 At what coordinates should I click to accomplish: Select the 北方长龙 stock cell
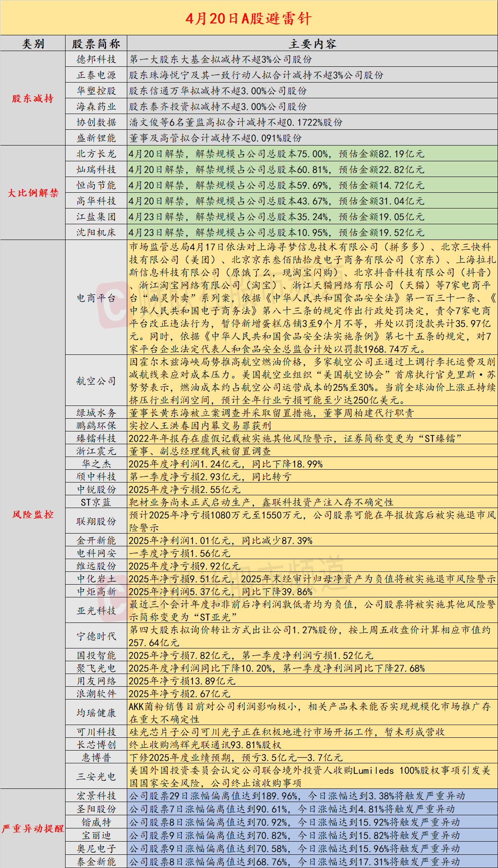(96, 154)
